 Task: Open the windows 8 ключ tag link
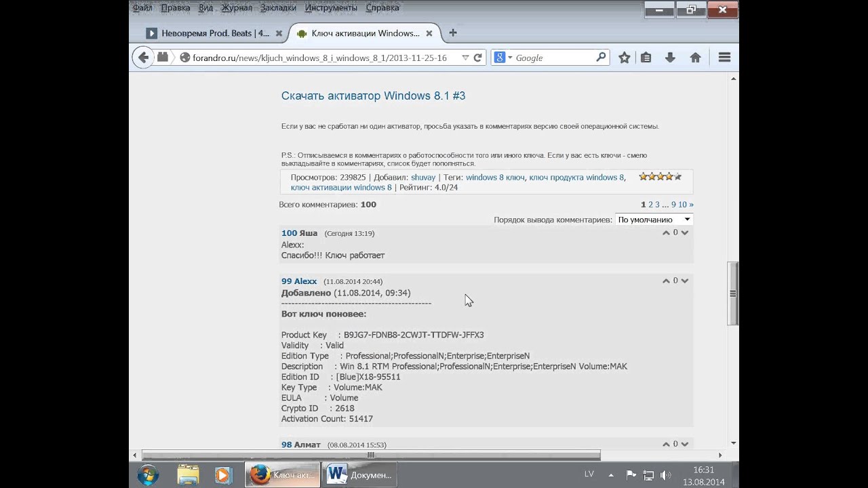(x=495, y=178)
